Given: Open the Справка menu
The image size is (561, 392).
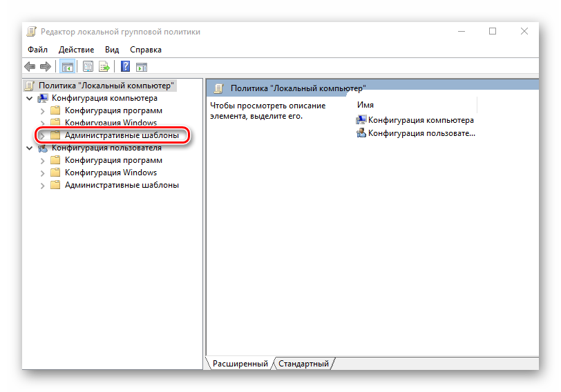Looking at the screenshot, I should coord(145,50).
